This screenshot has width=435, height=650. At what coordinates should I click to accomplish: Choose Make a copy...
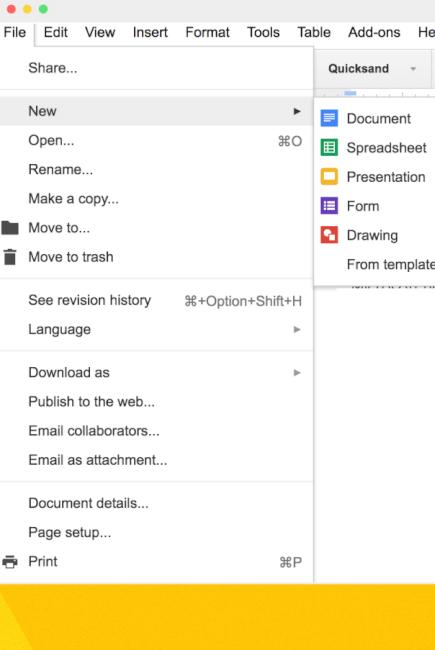[156, 199]
